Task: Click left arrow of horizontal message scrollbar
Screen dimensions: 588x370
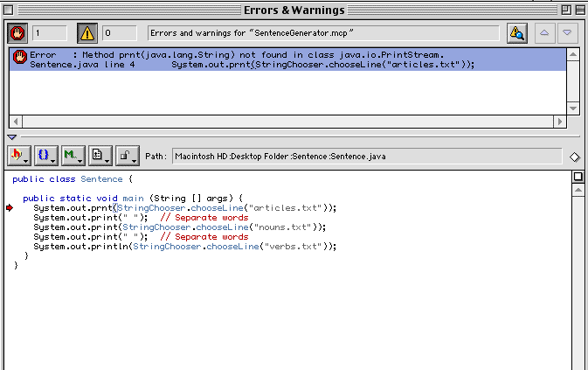Action: [16, 122]
